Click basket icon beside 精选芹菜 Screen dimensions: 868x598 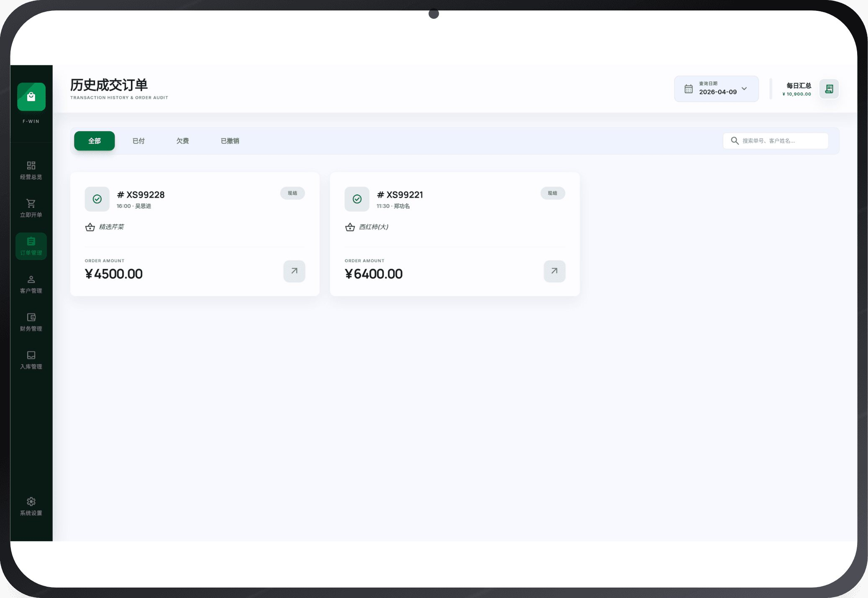point(90,227)
